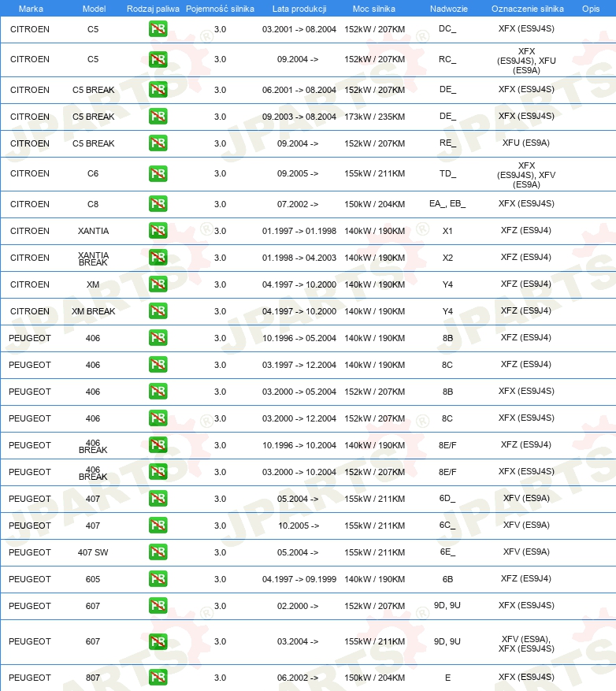
Task: Click the Pojemność silnika column header
Action: [220, 9]
